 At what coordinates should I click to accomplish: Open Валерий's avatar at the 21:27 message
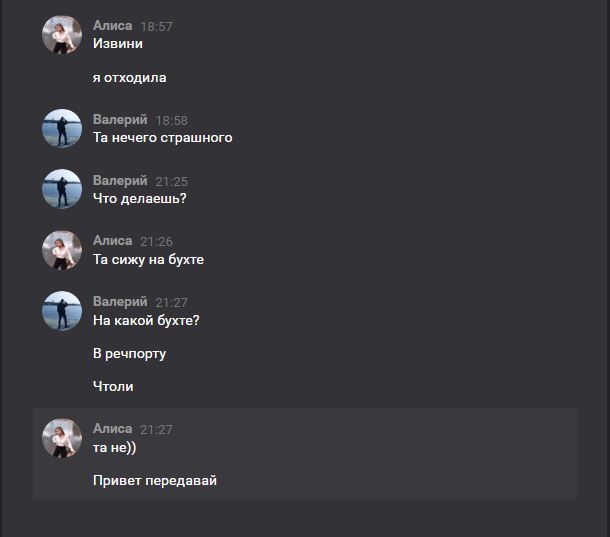(62, 311)
